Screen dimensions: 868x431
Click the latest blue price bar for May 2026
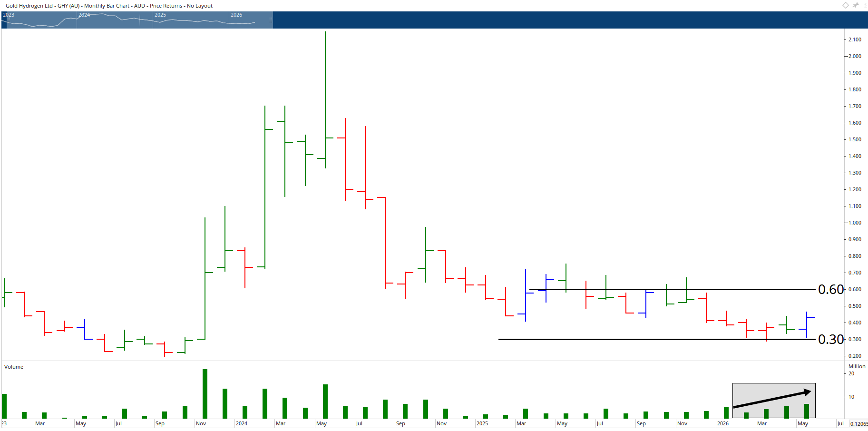[x=807, y=325]
